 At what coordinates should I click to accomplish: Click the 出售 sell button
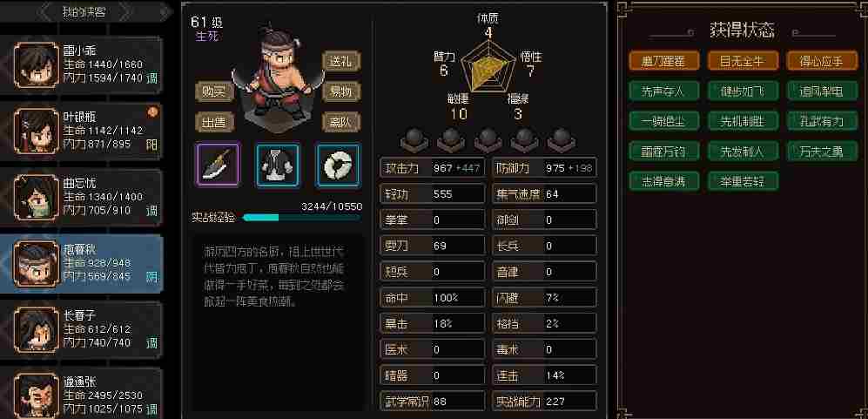(x=215, y=122)
